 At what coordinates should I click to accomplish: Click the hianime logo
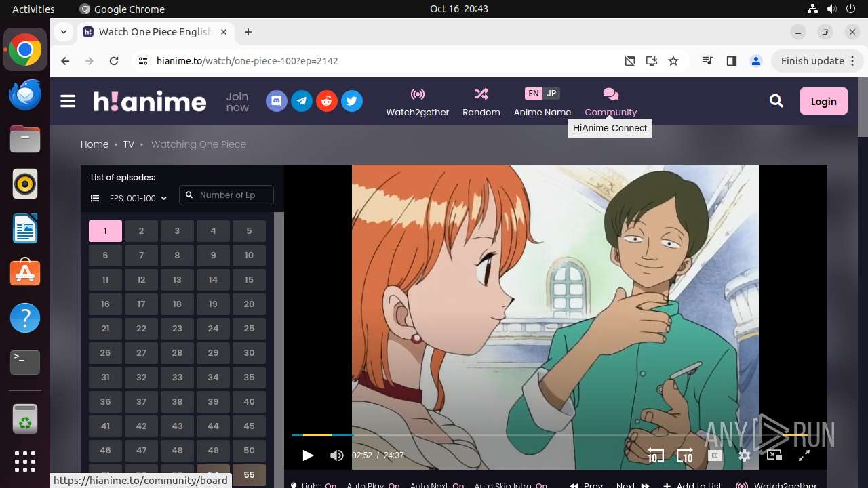tap(150, 102)
